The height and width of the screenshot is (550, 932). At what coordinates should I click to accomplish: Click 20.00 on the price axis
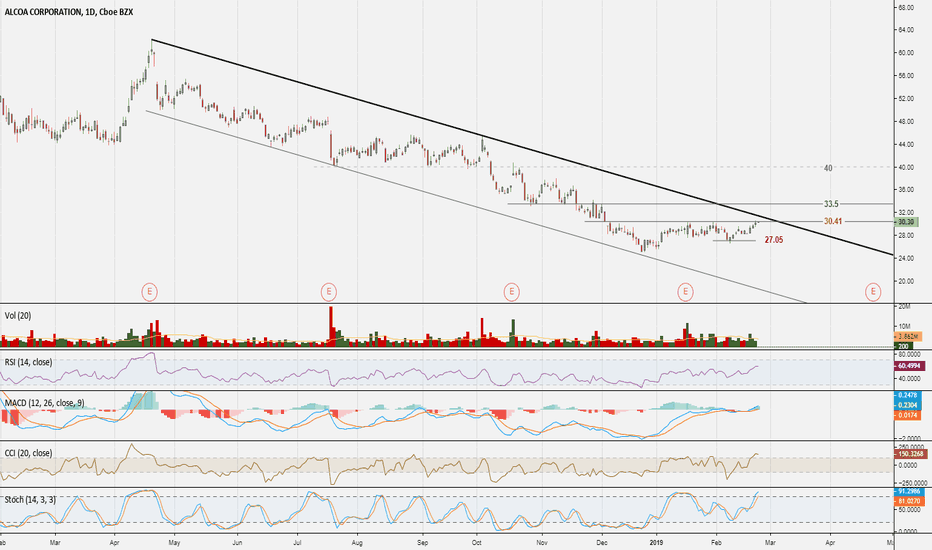(906, 281)
